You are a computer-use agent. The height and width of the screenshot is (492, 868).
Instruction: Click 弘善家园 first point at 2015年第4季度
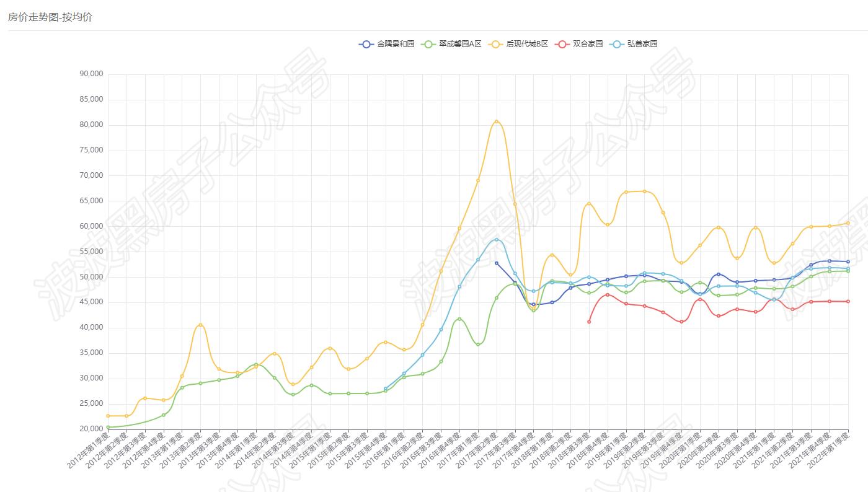coord(386,389)
